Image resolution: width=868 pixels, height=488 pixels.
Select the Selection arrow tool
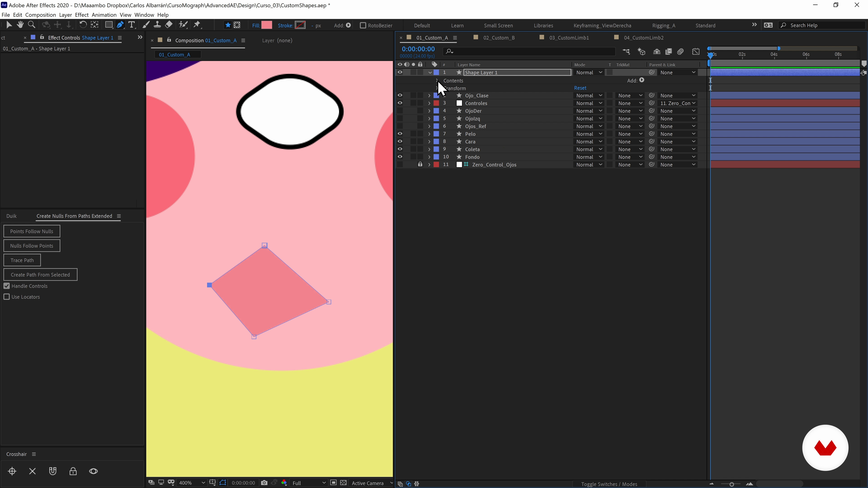9,25
